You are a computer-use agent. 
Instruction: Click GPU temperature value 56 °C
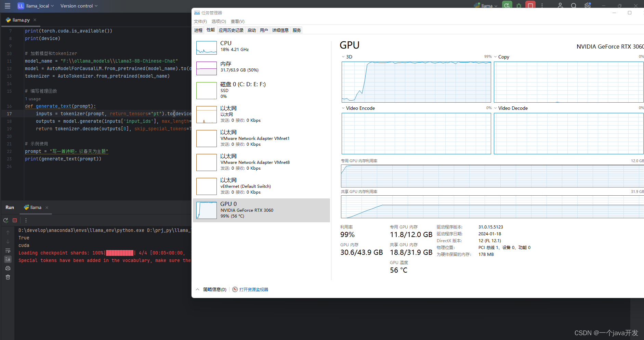(x=399, y=270)
